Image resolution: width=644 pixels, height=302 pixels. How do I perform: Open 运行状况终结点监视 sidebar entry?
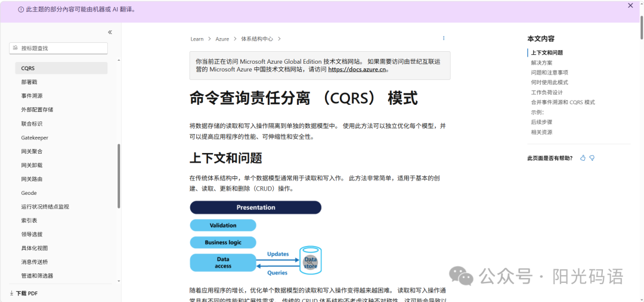click(x=45, y=207)
